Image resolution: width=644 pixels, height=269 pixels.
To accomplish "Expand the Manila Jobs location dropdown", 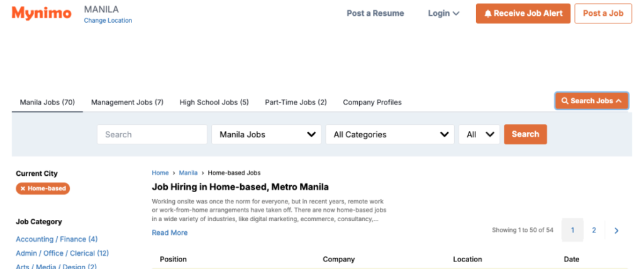I will tap(267, 134).
